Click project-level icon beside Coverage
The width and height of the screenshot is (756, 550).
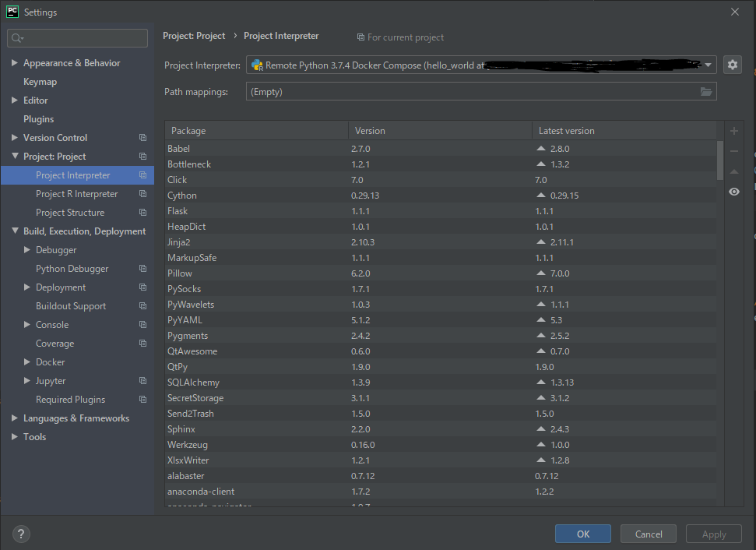click(142, 343)
